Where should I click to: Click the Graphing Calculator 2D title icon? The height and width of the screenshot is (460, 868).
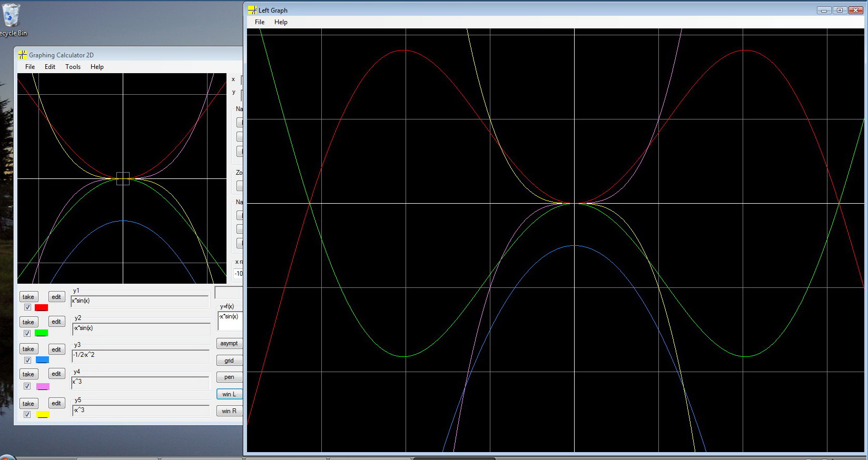pyautogui.click(x=22, y=55)
